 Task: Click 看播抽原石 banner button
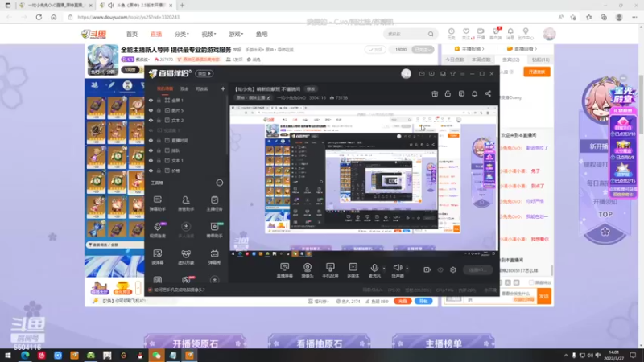(x=319, y=343)
